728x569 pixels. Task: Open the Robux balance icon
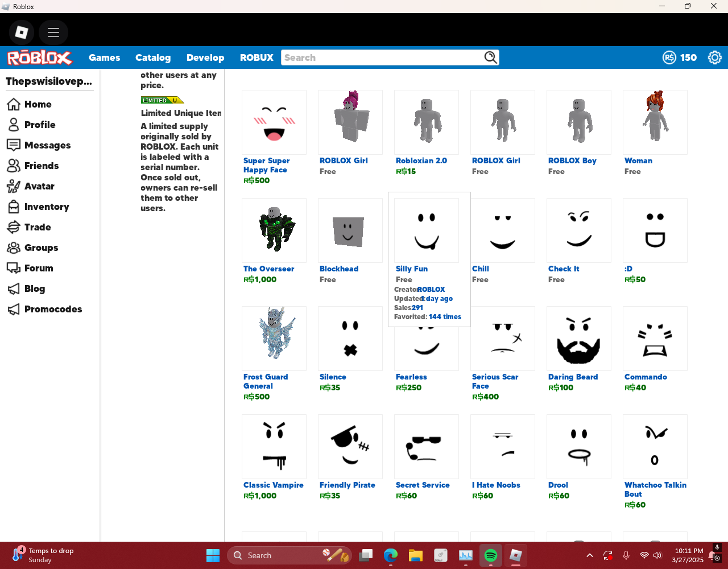pos(669,57)
